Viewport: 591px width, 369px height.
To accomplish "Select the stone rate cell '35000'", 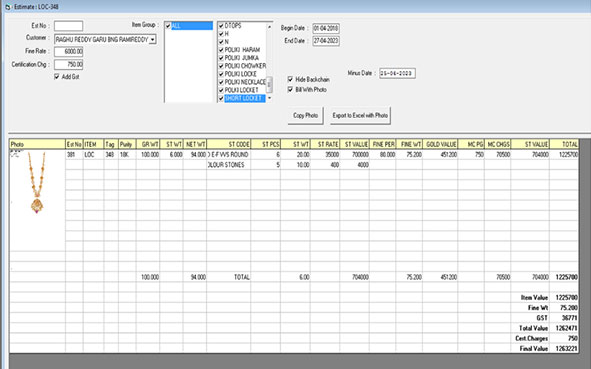I will point(325,155).
